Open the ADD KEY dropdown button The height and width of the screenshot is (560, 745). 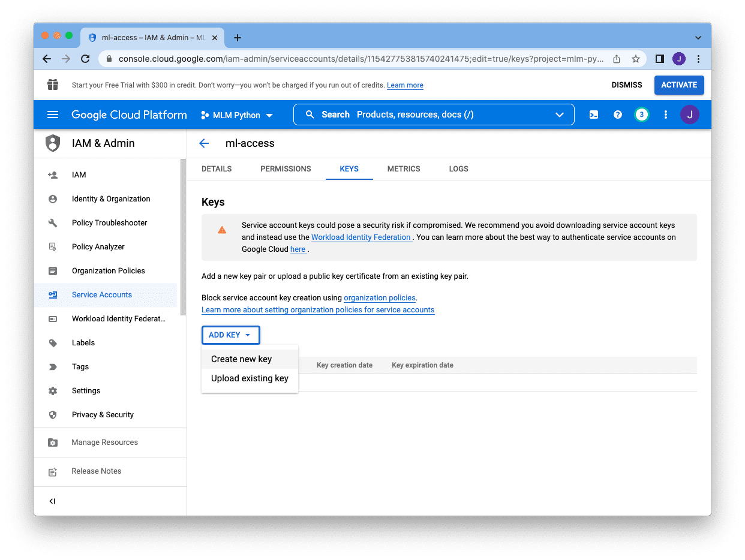pyautogui.click(x=230, y=335)
